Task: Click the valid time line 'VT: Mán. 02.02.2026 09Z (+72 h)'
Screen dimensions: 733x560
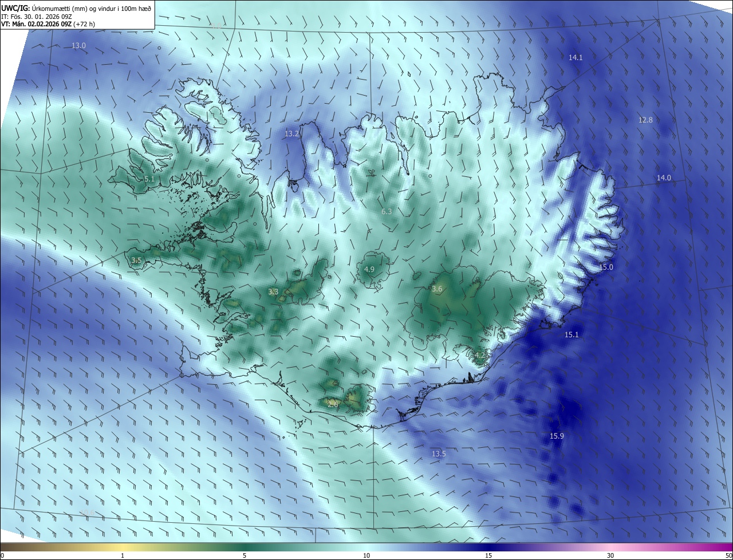Action: point(48,24)
